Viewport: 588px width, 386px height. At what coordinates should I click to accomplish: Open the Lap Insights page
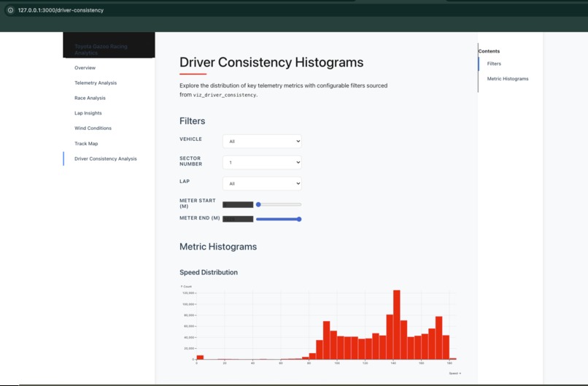[88, 113]
